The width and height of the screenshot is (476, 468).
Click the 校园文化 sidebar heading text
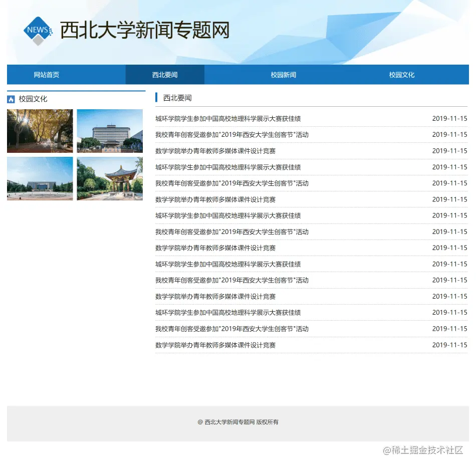[31, 99]
